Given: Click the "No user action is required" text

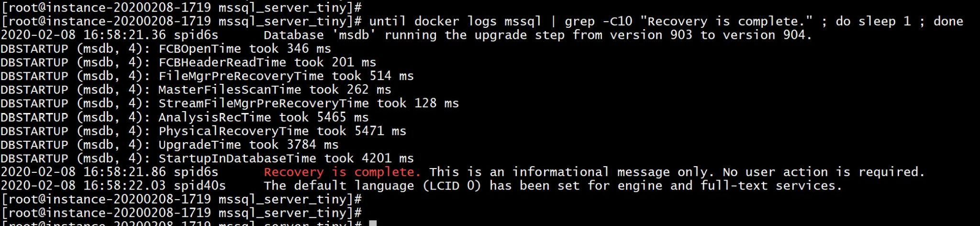Looking at the screenshot, I should coord(823,172).
